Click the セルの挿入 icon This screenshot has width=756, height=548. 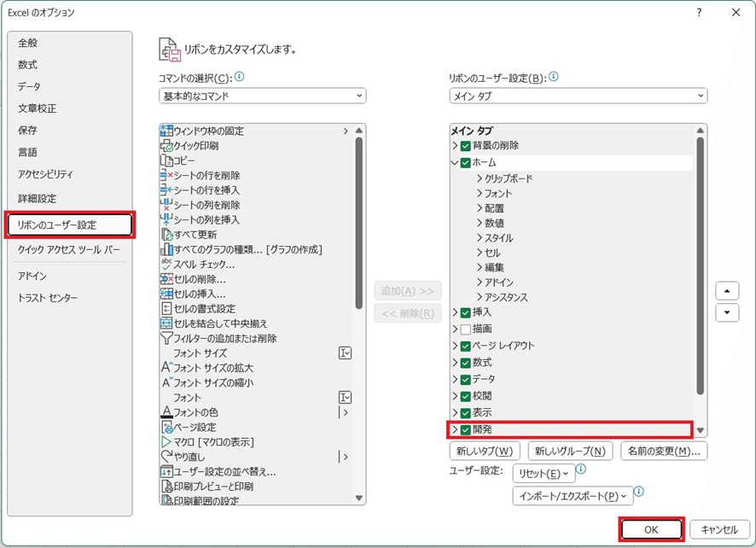pyautogui.click(x=166, y=294)
